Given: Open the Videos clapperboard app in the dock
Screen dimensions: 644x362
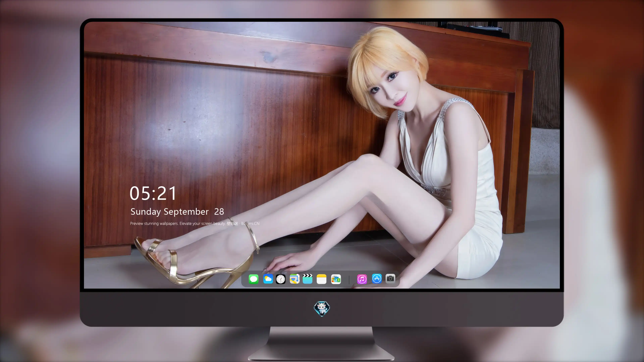Looking at the screenshot, I should [308, 279].
